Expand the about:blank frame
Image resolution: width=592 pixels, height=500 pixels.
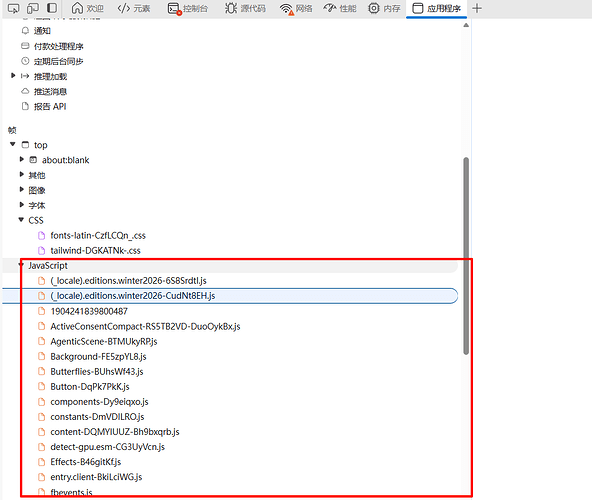[x=22, y=159]
